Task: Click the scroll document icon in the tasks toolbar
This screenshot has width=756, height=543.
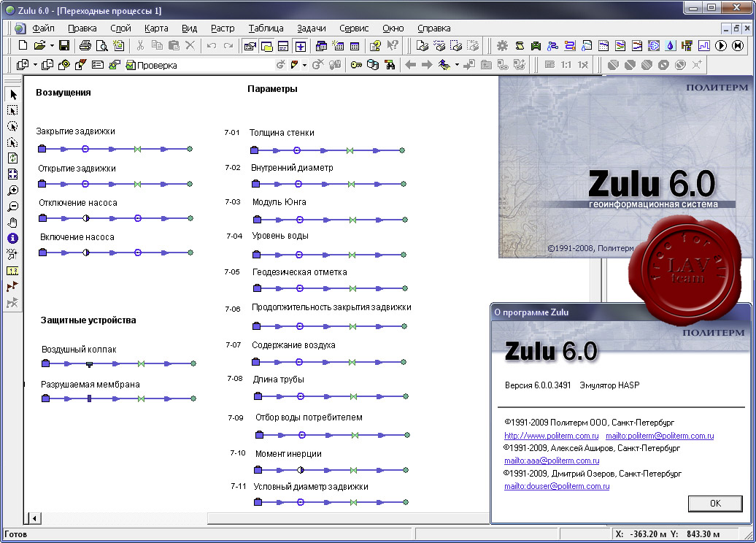Action: pos(520,46)
